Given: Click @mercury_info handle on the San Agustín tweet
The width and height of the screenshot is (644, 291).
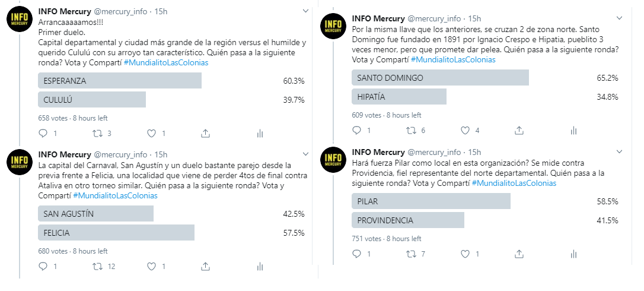Looking at the screenshot, I should pos(120,154).
